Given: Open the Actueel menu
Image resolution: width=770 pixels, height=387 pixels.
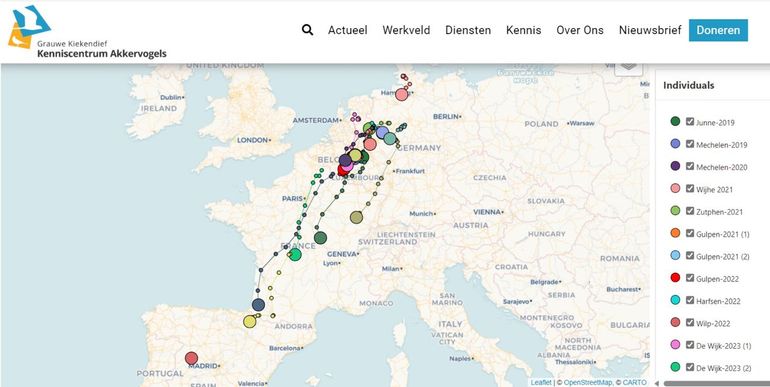Looking at the screenshot, I should [348, 30].
